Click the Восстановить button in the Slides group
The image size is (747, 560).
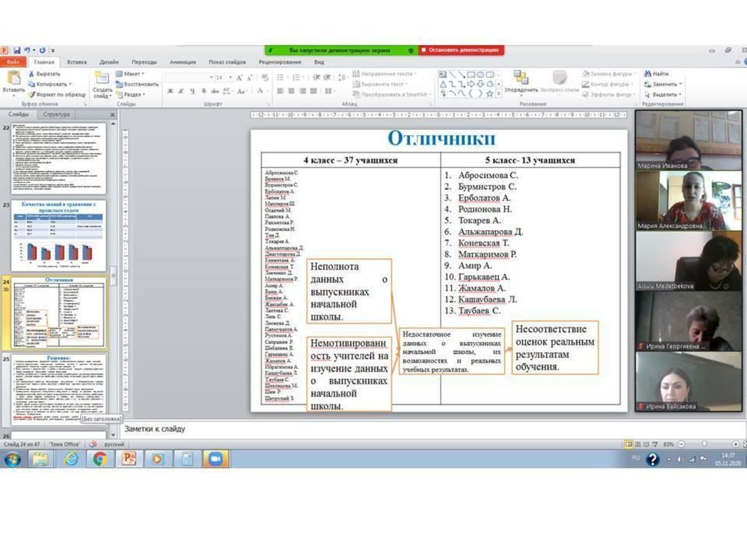pyautogui.click(x=137, y=84)
